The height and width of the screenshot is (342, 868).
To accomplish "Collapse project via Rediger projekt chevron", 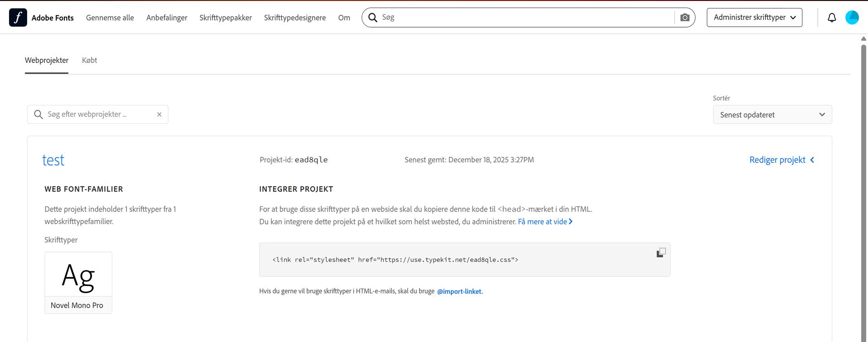I will click(812, 160).
